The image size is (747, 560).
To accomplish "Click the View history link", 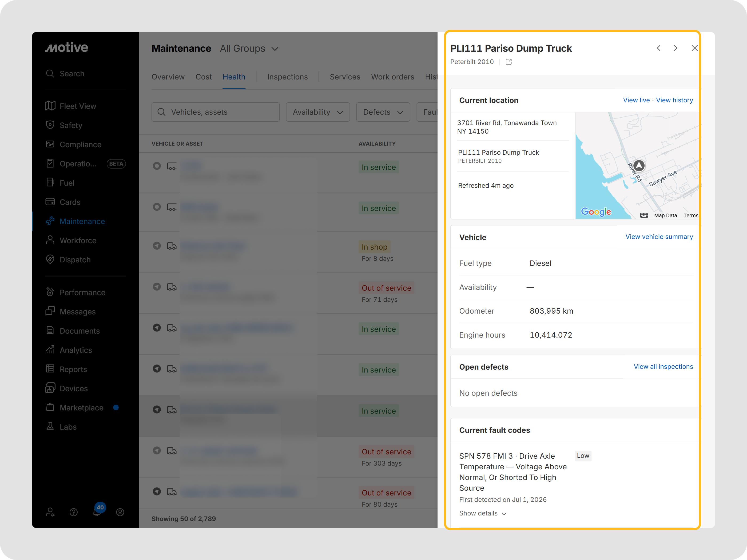I will coord(675,100).
